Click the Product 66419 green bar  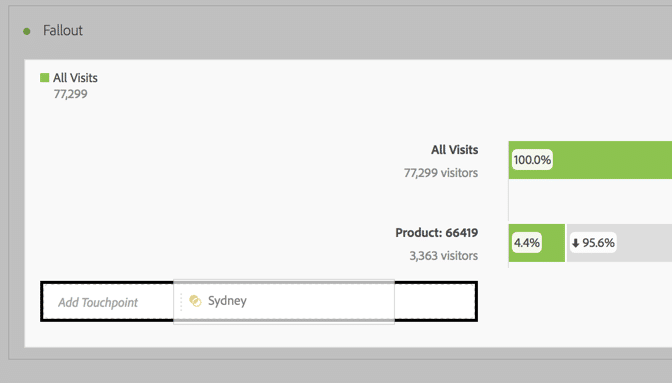537,243
